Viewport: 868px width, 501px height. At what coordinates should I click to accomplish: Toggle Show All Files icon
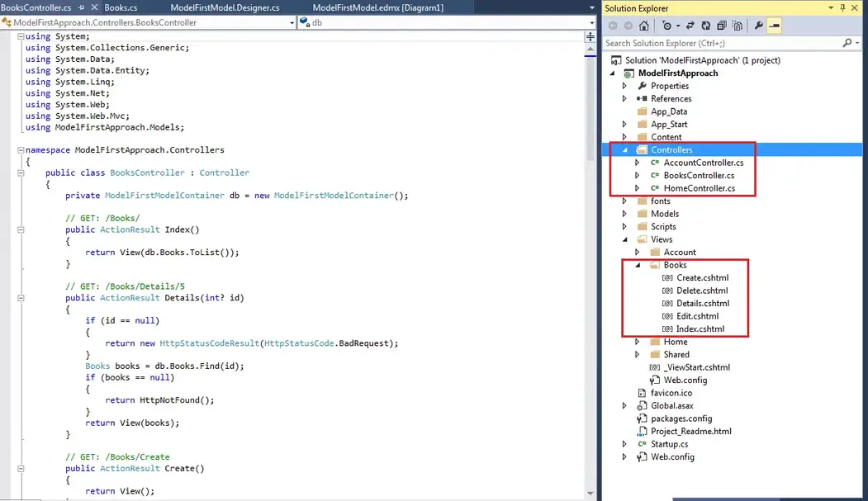(738, 26)
